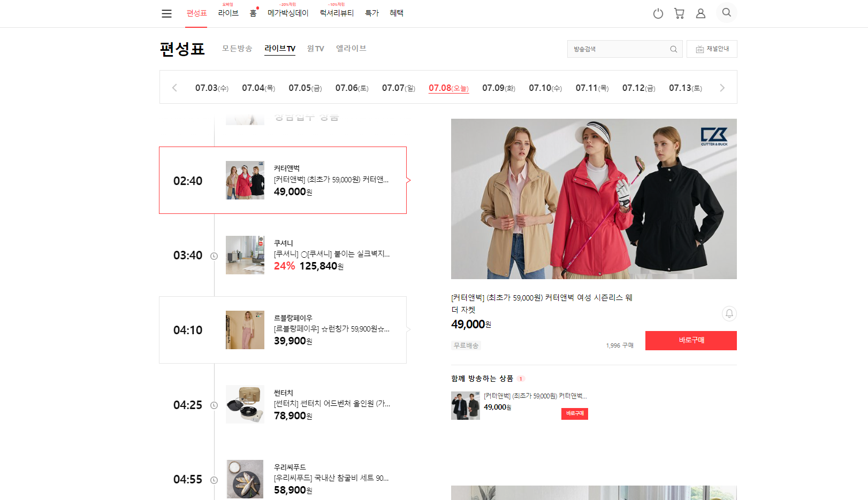Select date 07.09 (화)
Image resolution: width=868 pixels, height=500 pixels.
pos(499,88)
